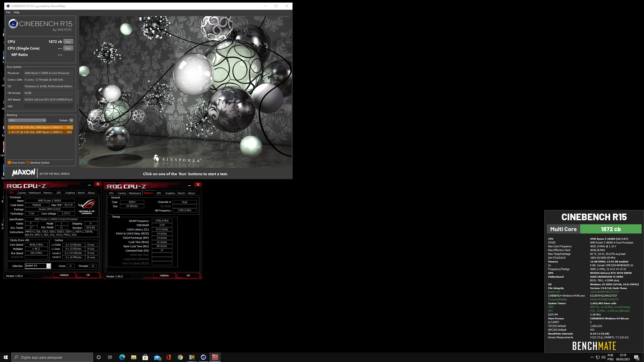This screenshot has width=644, height=362.
Task: Switch to ROG CPU-Z from the taskbar
Action: click(215, 357)
